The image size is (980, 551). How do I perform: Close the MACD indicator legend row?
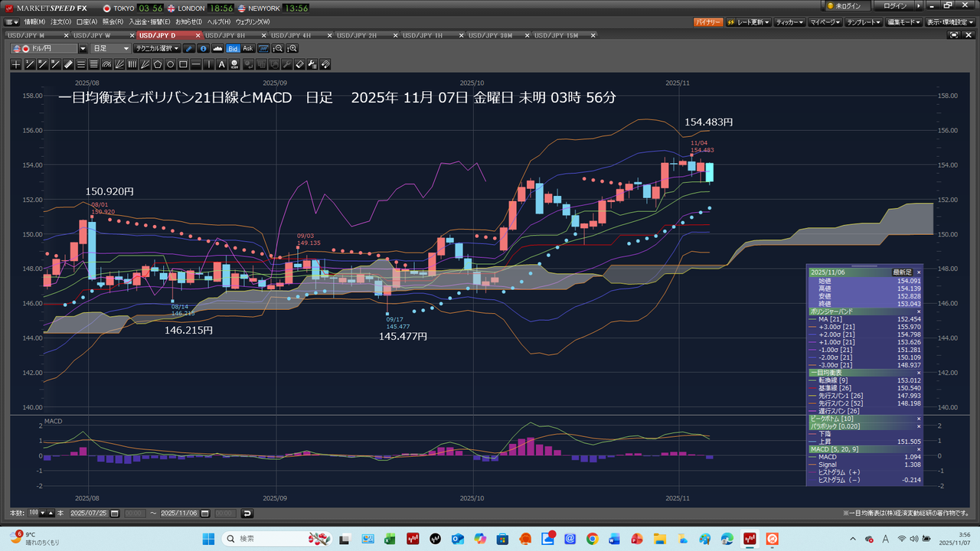(919, 449)
